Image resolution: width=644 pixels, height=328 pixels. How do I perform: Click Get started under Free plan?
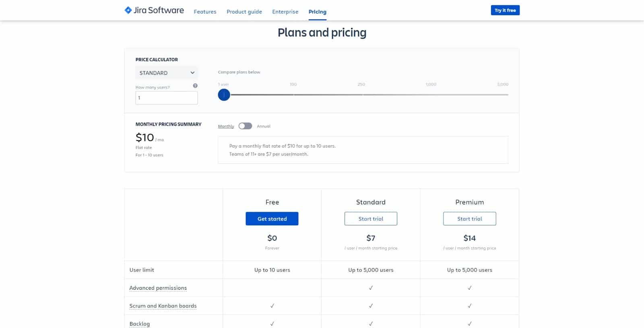(272, 219)
